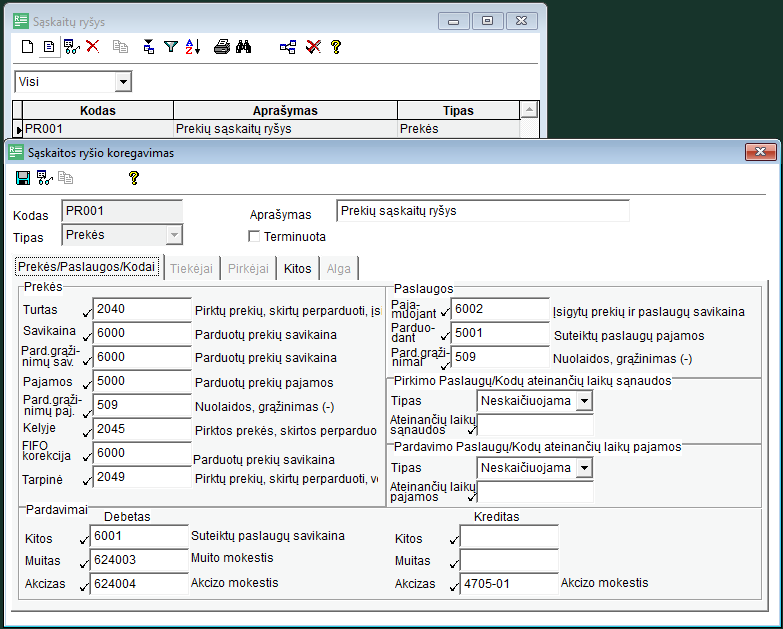
Task: Click the Aprašymas text field
Action: [483, 211]
